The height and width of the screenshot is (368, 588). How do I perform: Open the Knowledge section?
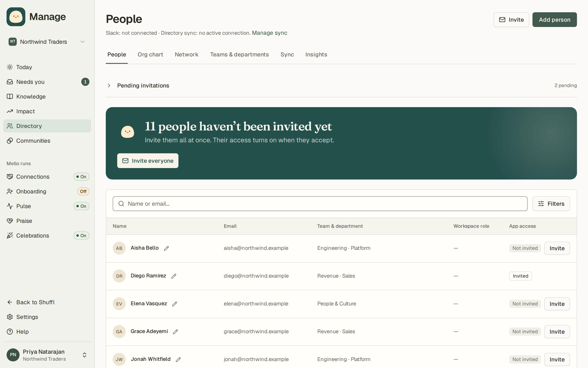[x=47, y=97]
